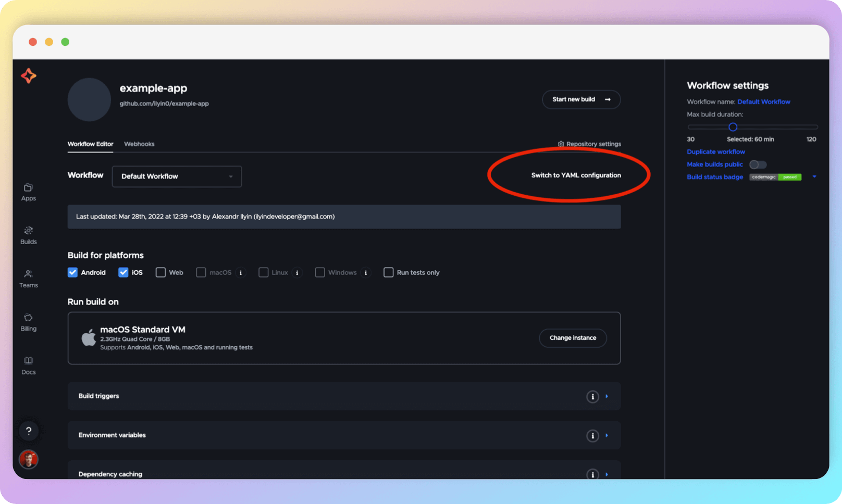Click the user profile avatar

pos(28,459)
